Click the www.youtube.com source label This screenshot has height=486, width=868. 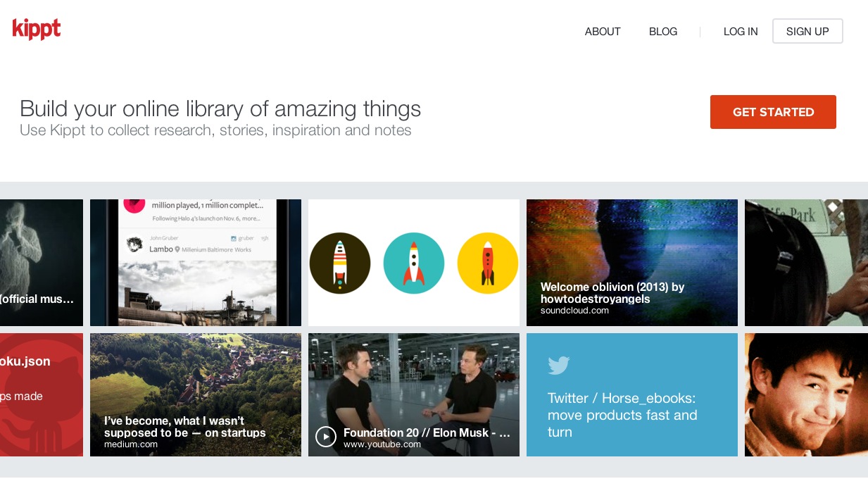[x=382, y=444]
